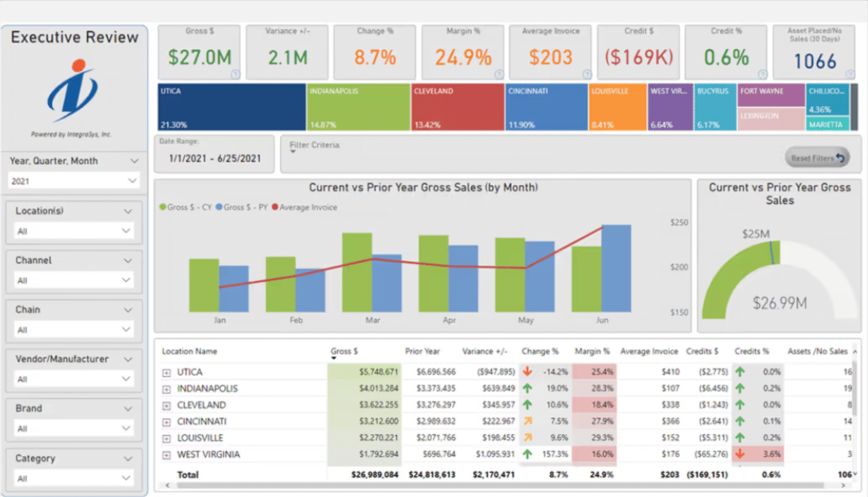Select the CLEVELAND red treemap tile

click(x=457, y=107)
